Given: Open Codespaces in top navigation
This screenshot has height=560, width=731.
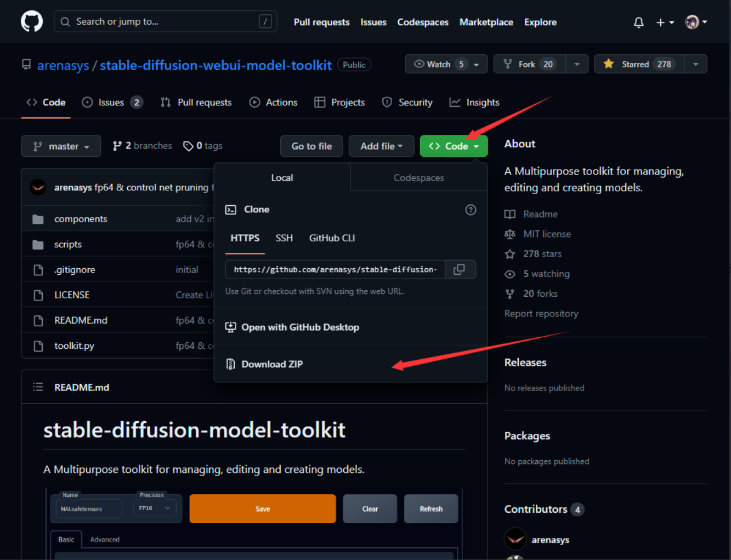Looking at the screenshot, I should pos(423,22).
